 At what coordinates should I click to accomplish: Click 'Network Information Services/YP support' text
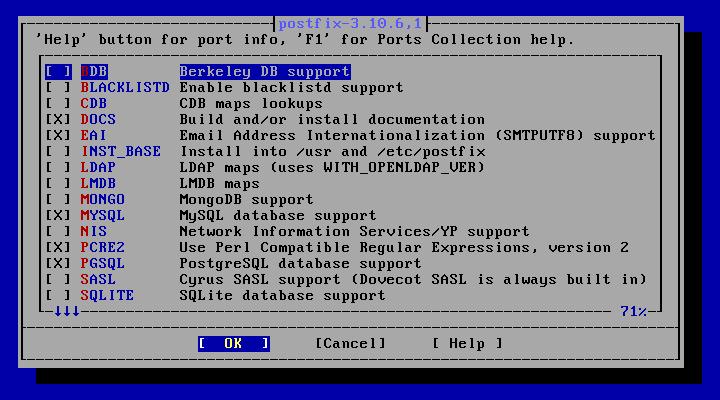(x=354, y=231)
